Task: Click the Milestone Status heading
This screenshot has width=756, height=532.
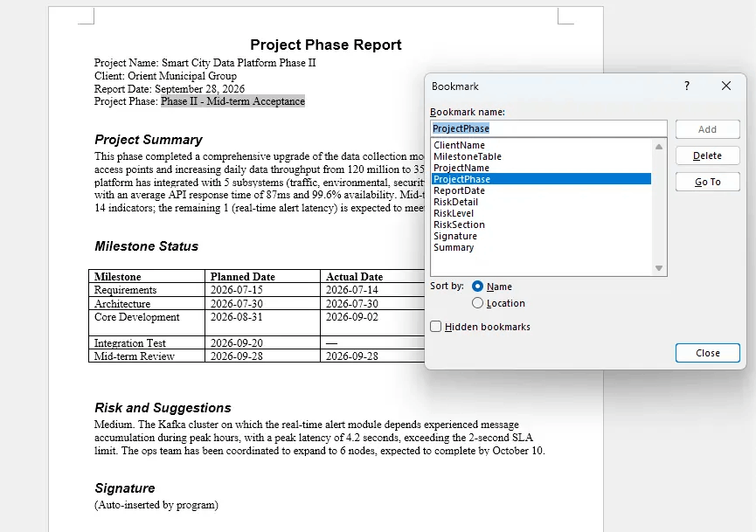Action: 147,246
